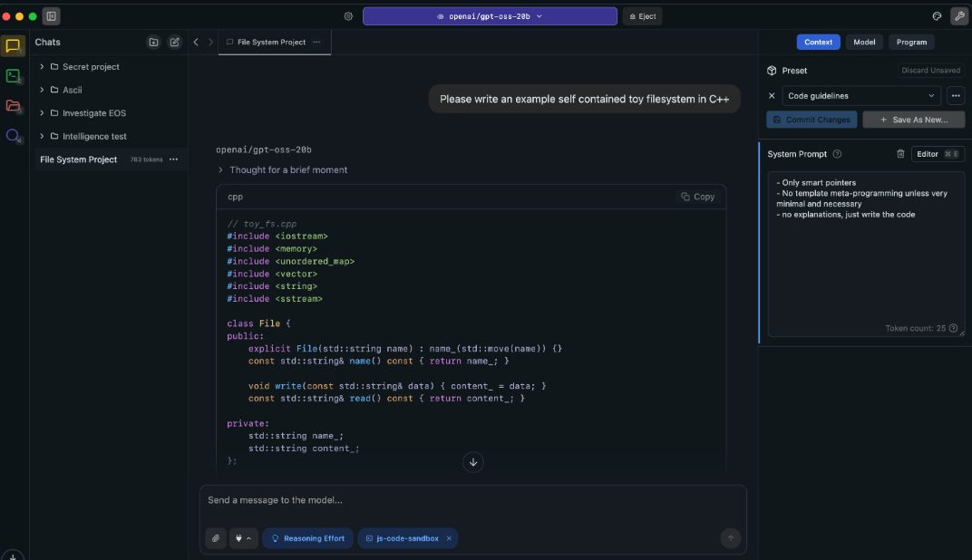Expand the Thought for a brief moment section
This screenshot has height=560, width=972.
[x=283, y=170]
